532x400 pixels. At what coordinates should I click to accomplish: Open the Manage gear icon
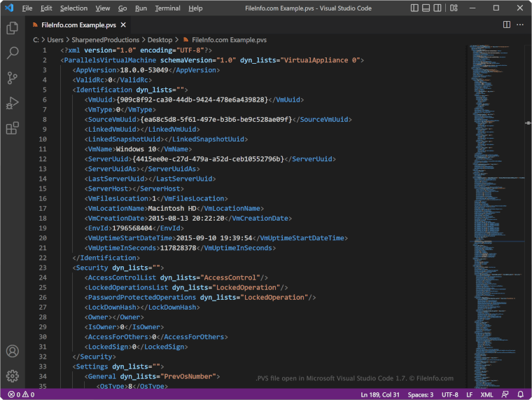[x=12, y=376]
